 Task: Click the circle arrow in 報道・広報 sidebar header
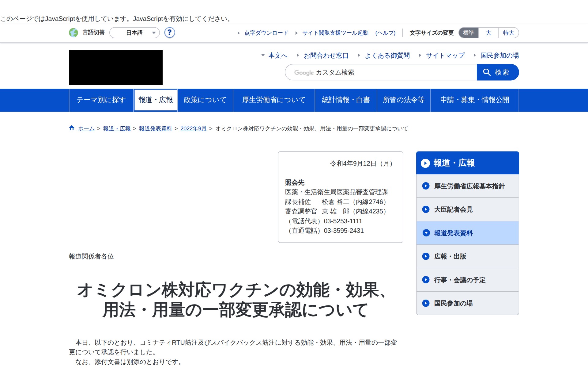coord(425,163)
